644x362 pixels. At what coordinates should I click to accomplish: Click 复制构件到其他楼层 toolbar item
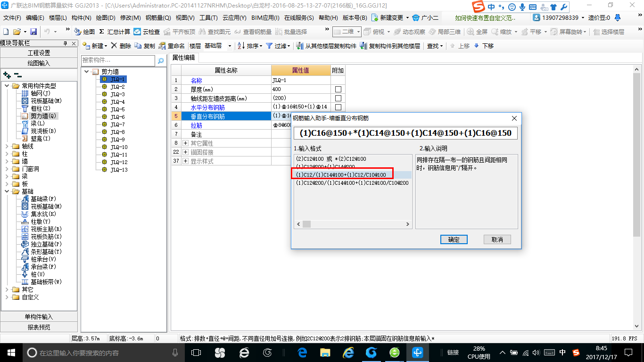(x=390, y=46)
